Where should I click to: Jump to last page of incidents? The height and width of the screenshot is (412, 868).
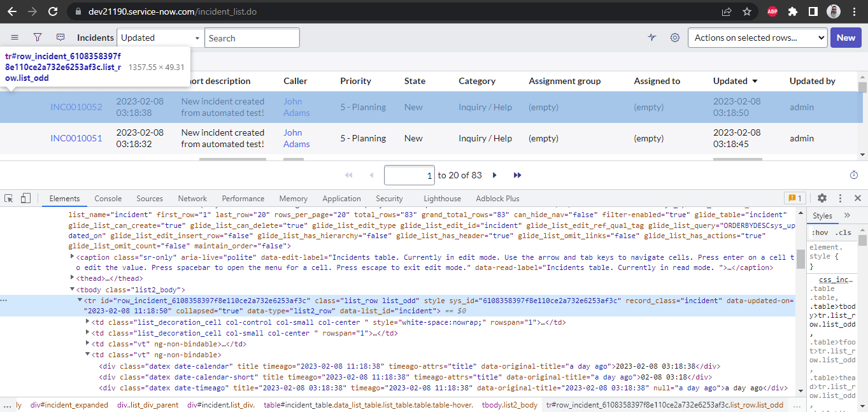518,175
